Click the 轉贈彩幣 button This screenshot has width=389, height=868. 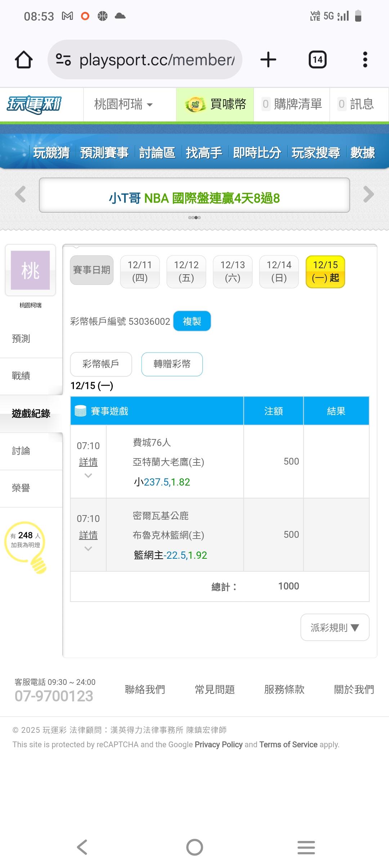(172, 364)
